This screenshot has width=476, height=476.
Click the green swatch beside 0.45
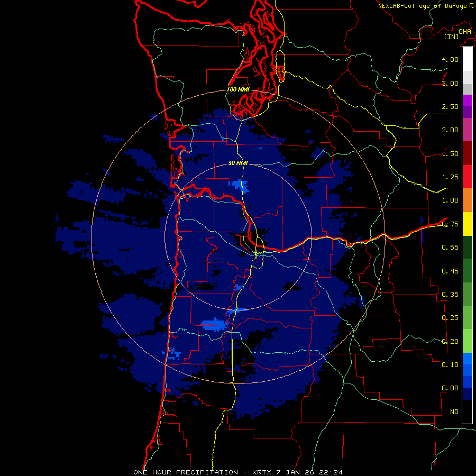pos(467,271)
